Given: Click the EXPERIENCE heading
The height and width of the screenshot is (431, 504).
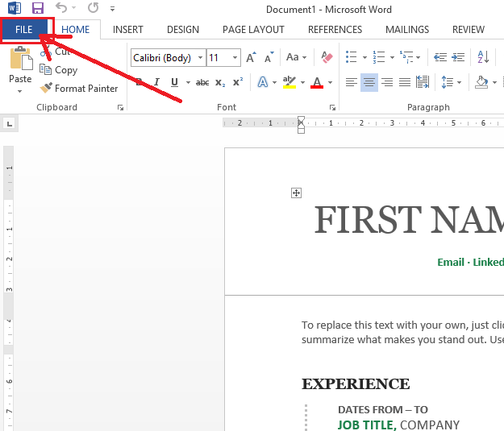Looking at the screenshot, I should (356, 384).
